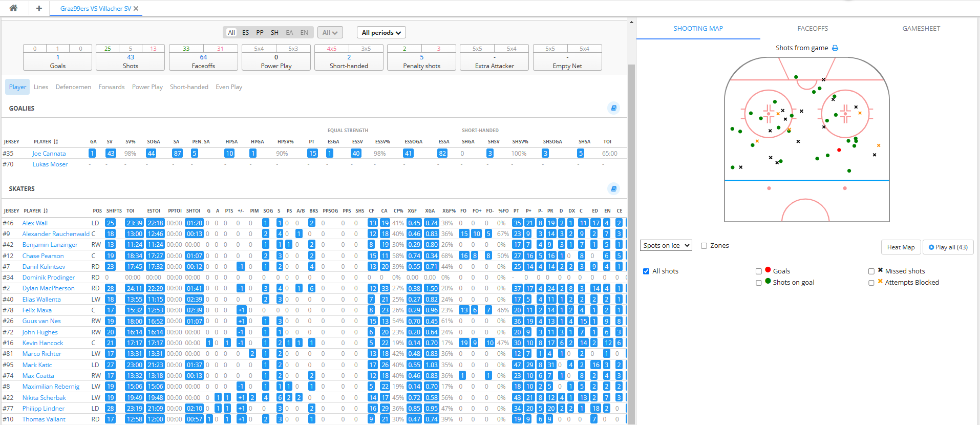This screenshot has height=425, width=980.
Task: Click the export icon in Skaters section
Action: pyautogui.click(x=613, y=188)
